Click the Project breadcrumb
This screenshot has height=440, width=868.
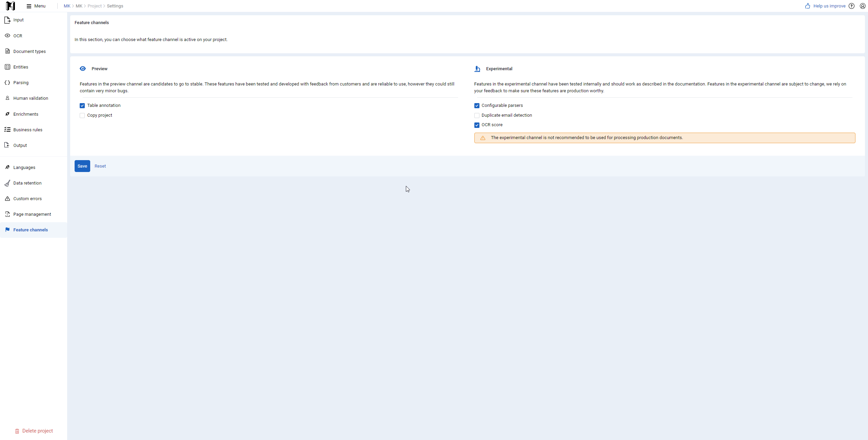pyautogui.click(x=95, y=6)
